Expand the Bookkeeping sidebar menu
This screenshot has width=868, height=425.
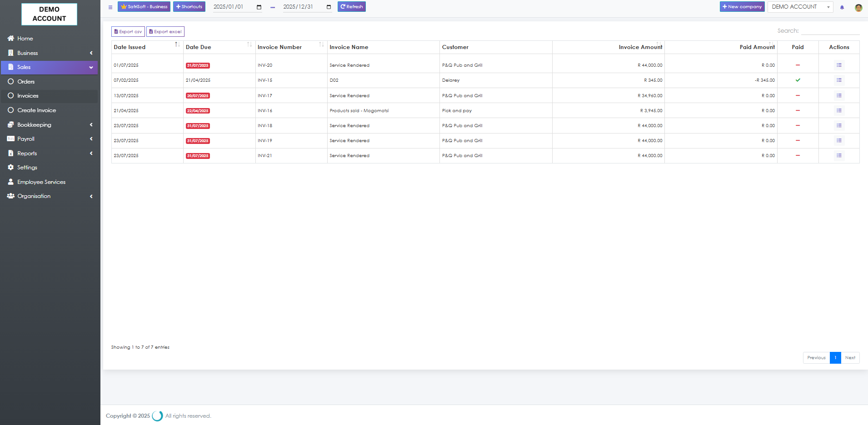(49, 125)
